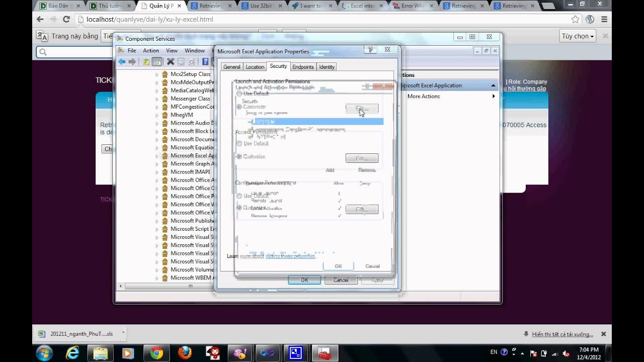Expand the Mcx2Setup Class tree node
This screenshot has height=362, width=644.
(156, 74)
